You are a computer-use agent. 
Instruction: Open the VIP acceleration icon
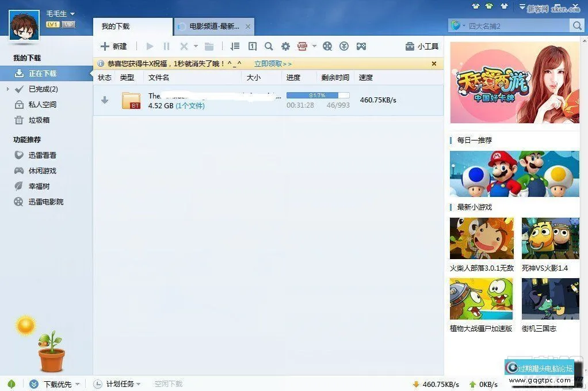[x=301, y=46]
